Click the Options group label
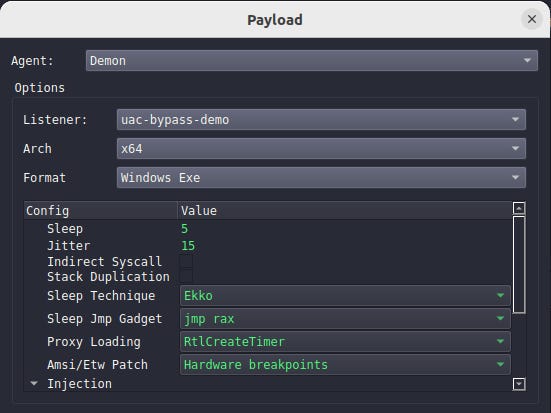551x413 pixels. tap(40, 88)
